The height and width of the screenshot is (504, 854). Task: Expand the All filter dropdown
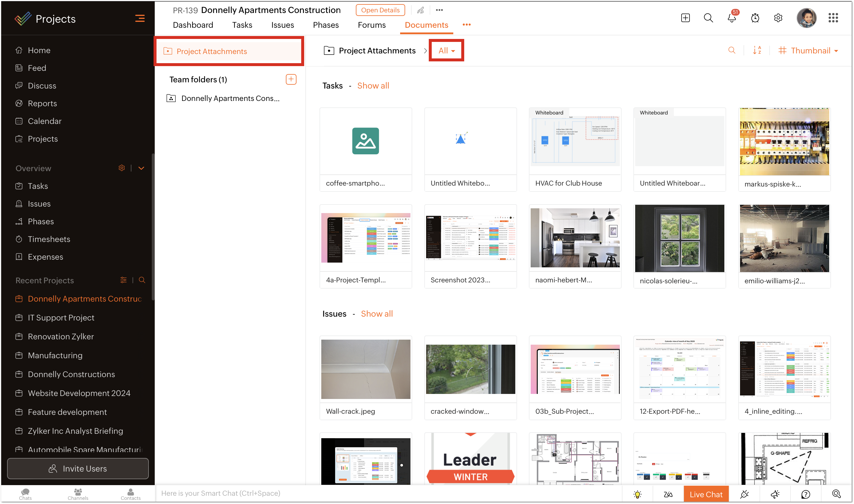tap(446, 50)
